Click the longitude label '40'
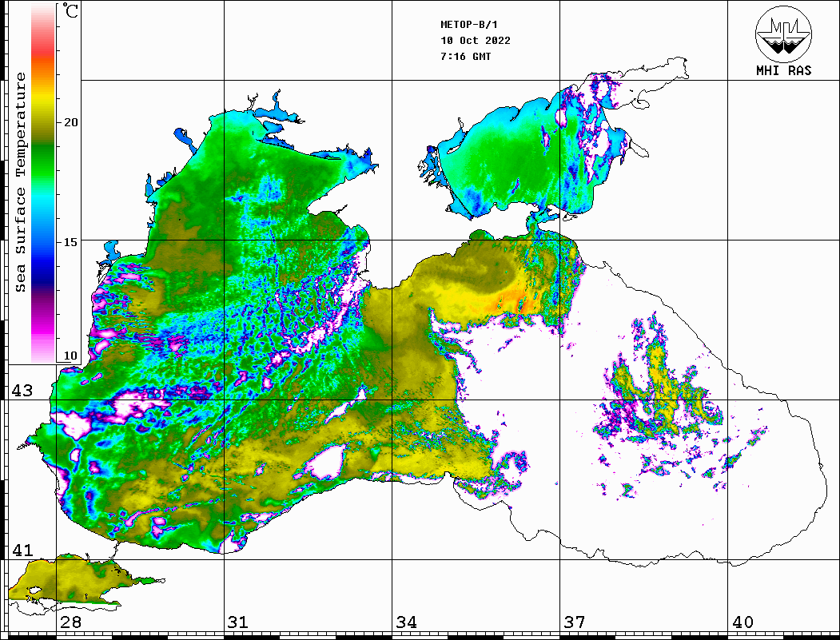Image resolution: width=840 pixels, height=640 pixels. [742, 622]
